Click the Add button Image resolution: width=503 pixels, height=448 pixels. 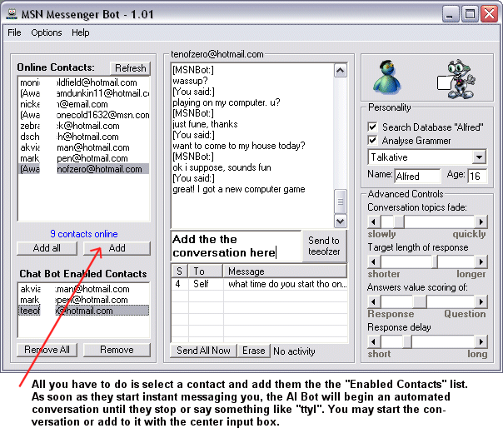(x=117, y=248)
